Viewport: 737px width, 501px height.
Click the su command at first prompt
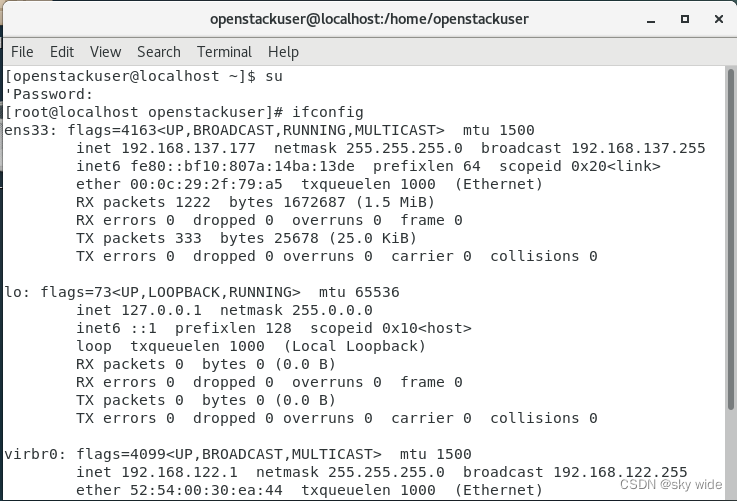click(x=274, y=76)
